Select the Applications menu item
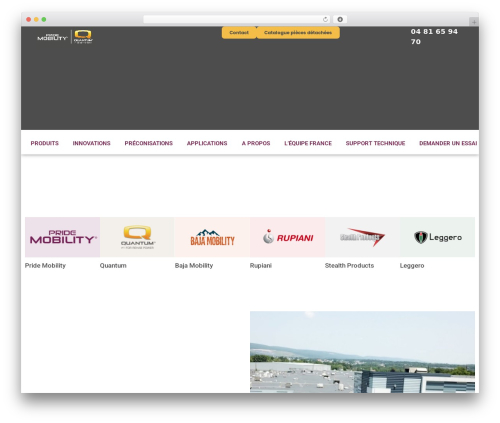The height and width of the screenshot is (423, 500). tap(207, 143)
